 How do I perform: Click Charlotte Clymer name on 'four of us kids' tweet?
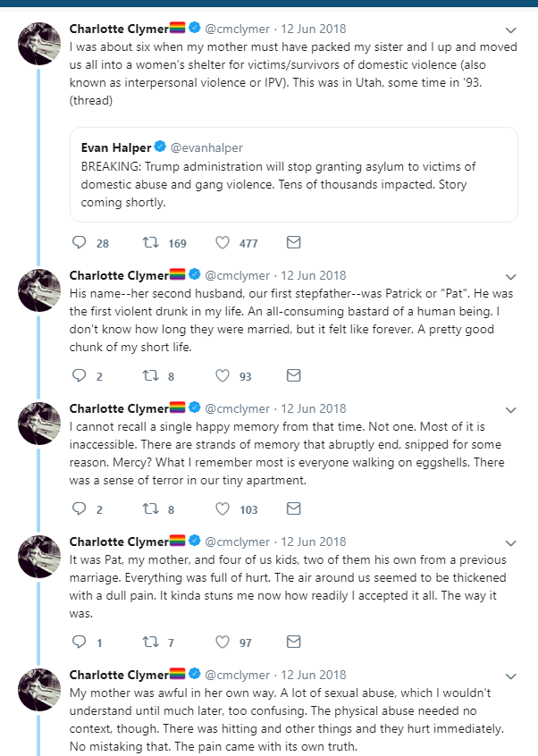pyautogui.click(x=119, y=542)
